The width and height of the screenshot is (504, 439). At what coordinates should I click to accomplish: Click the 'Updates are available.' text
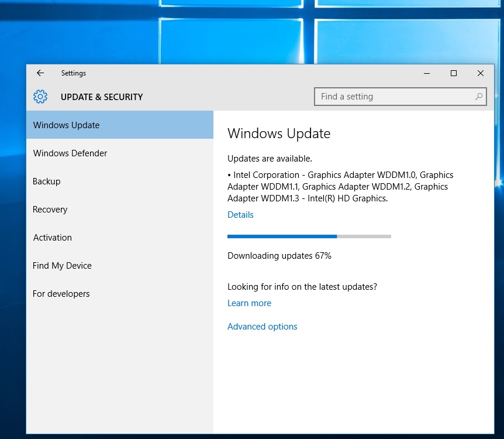[270, 159]
